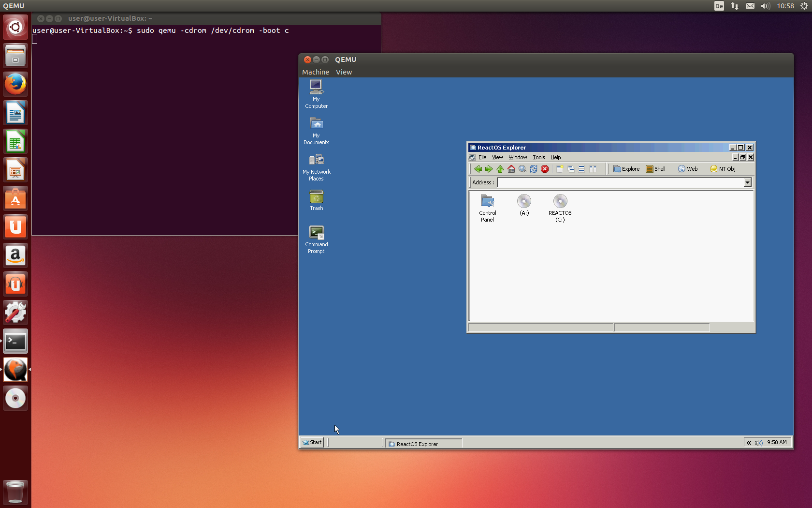This screenshot has width=812, height=508.
Task: Click the green Back arrow in ReactOS Explorer
Action: coord(478,169)
